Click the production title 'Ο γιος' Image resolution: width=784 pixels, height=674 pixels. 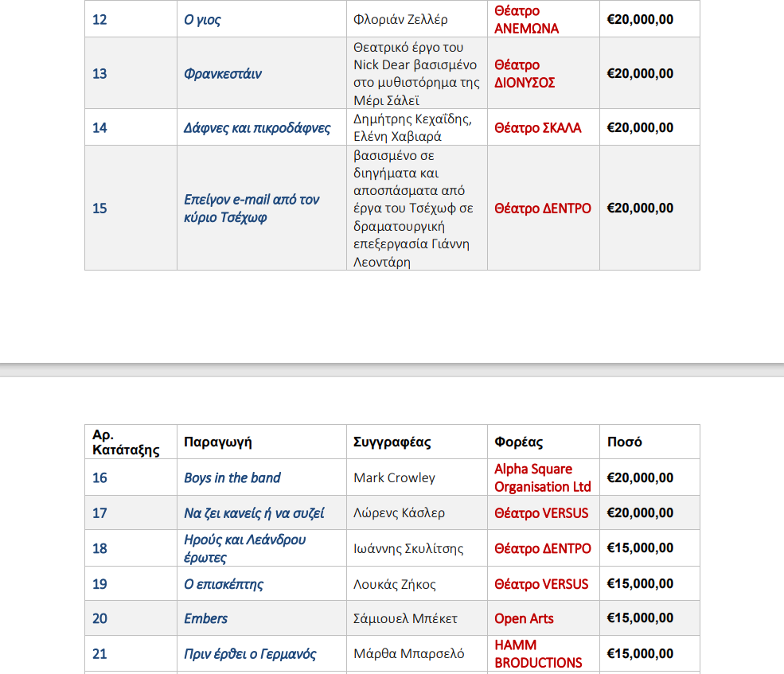(x=202, y=20)
